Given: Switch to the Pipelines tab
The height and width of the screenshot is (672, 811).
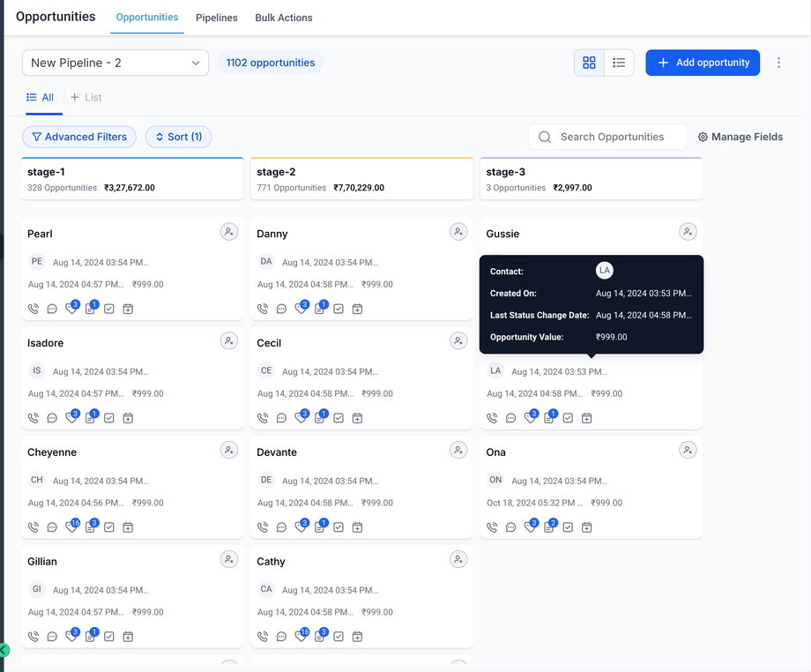Looking at the screenshot, I should 216,18.
